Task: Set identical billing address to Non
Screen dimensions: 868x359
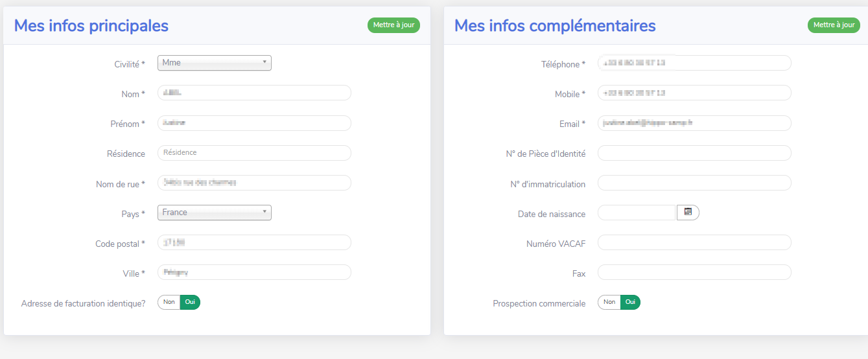Action: pos(169,302)
